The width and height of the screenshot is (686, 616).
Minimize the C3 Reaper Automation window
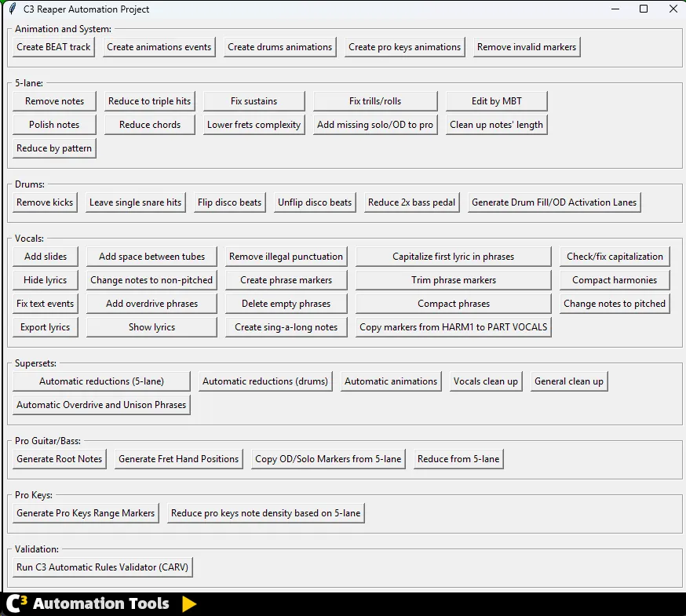pyautogui.click(x=615, y=9)
